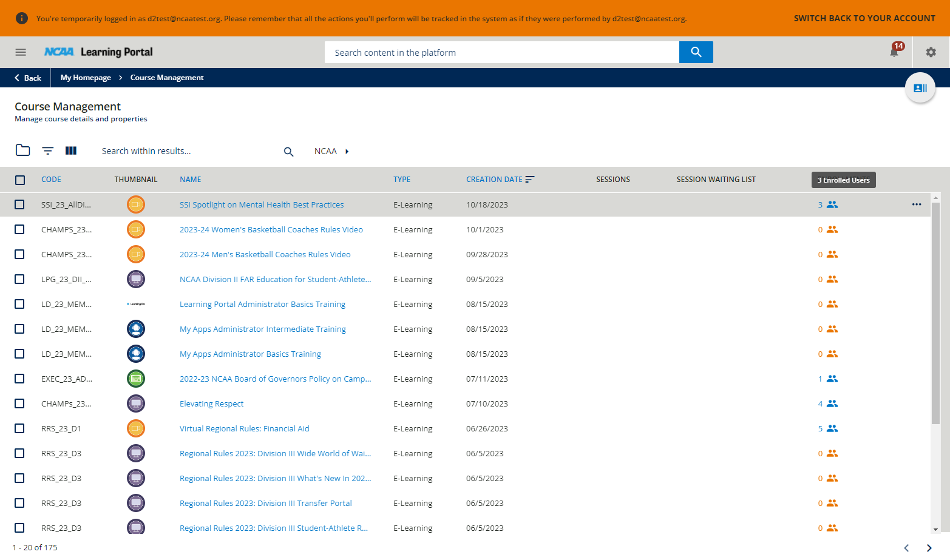Click the blue search magnifier button
The image size is (950, 560).
click(x=696, y=52)
